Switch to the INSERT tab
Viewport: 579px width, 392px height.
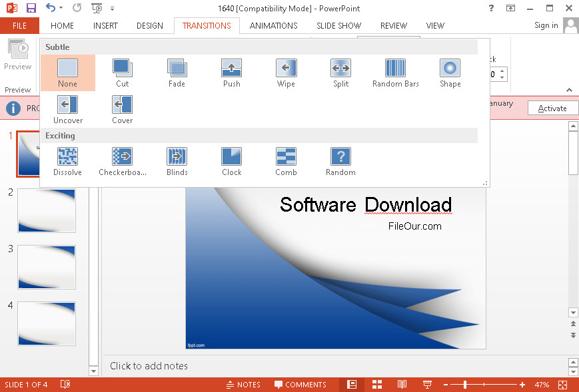click(x=105, y=25)
